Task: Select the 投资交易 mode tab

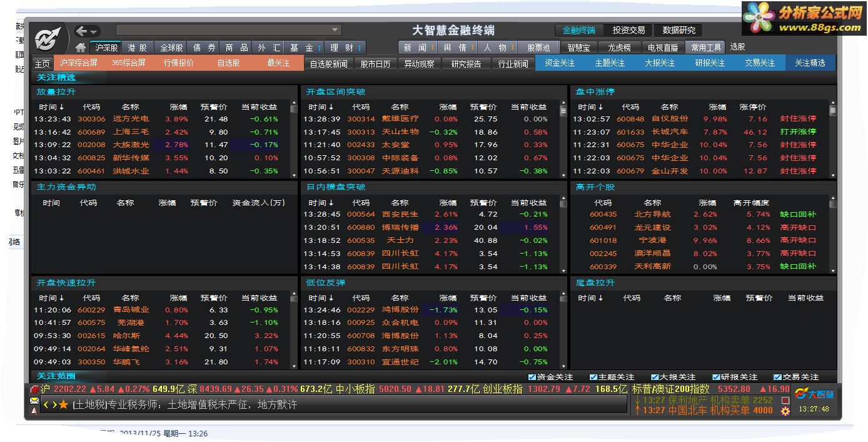Action: 628,30
